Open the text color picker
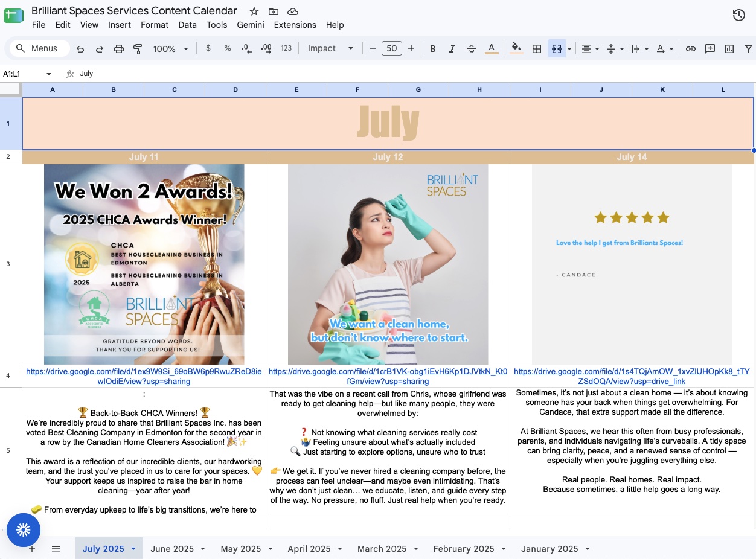The height and width of the screenshot is (559, 756). pyautogui.click(x=492, y=49)
